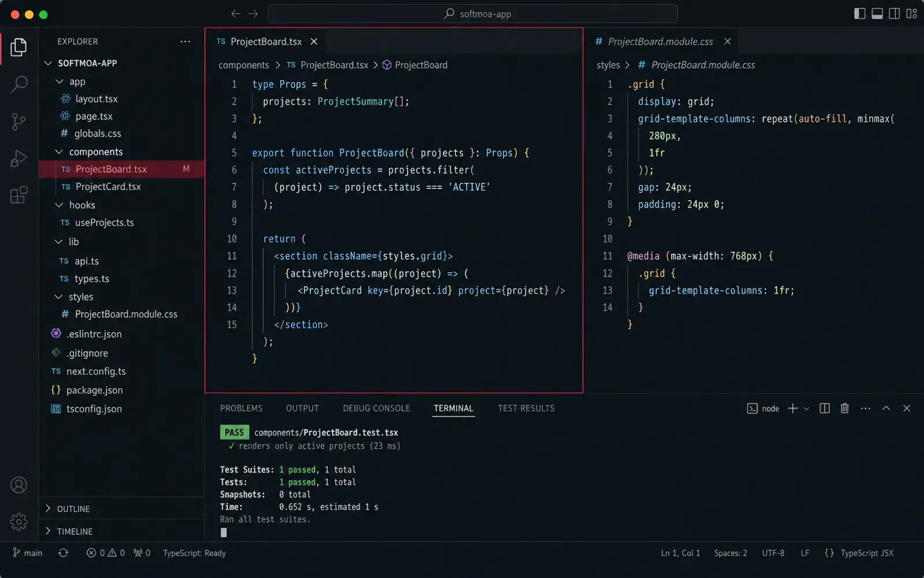Viewport: 924px width, 578px height.
Task: Change indentation via Spaces: 2
Action: pos(731,553)
